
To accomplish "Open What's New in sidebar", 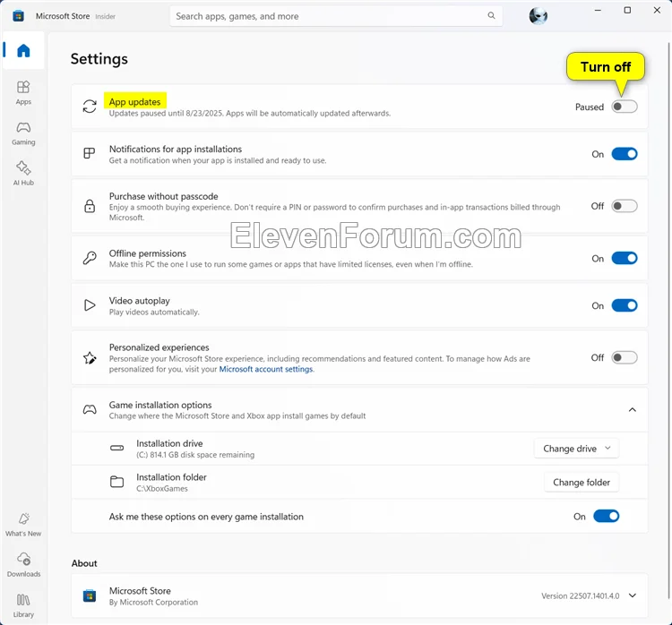I will click(x=23, y=525).
